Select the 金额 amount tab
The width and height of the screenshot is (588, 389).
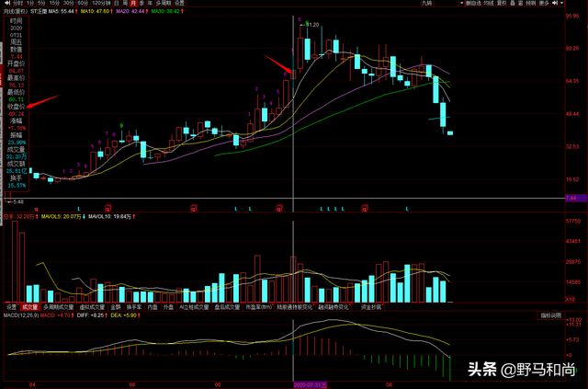pos(116,307)
